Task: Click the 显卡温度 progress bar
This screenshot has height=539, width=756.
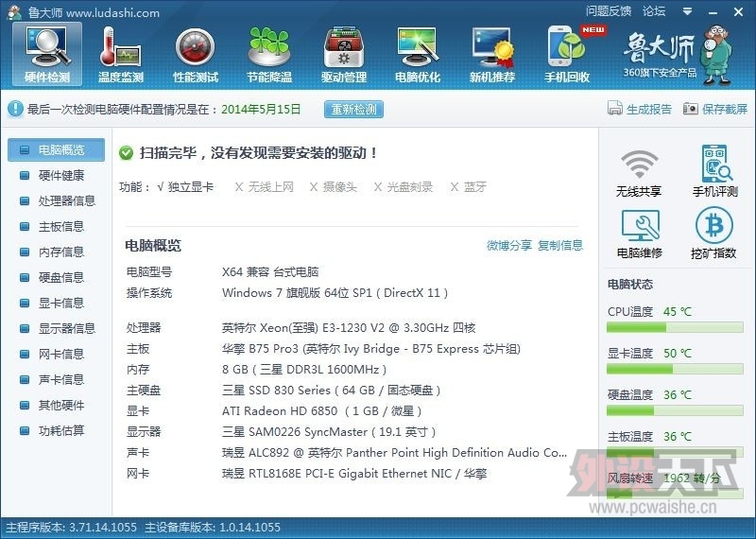Action: 675,369
